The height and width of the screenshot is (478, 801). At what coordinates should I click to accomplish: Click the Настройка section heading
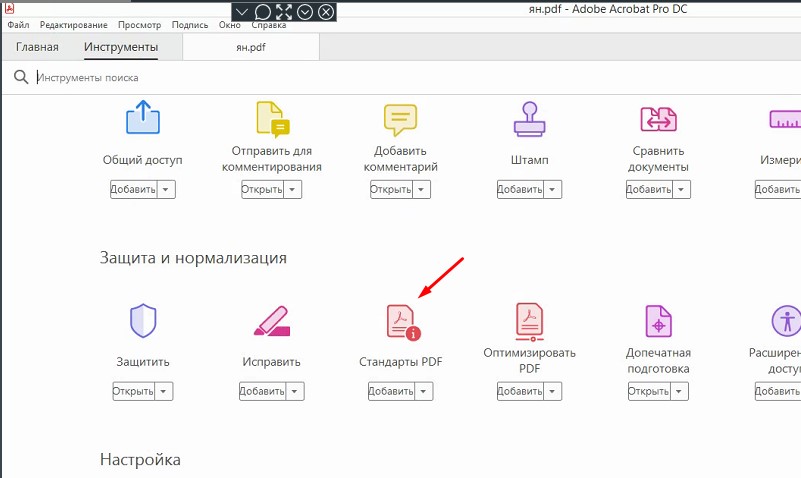(x=140, y=460)
